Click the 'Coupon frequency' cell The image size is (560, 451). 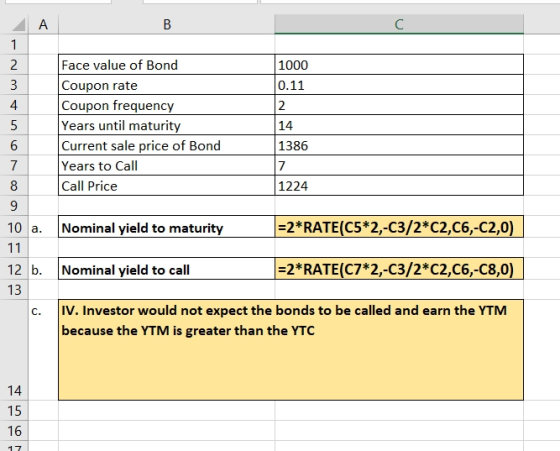point(167,105)
